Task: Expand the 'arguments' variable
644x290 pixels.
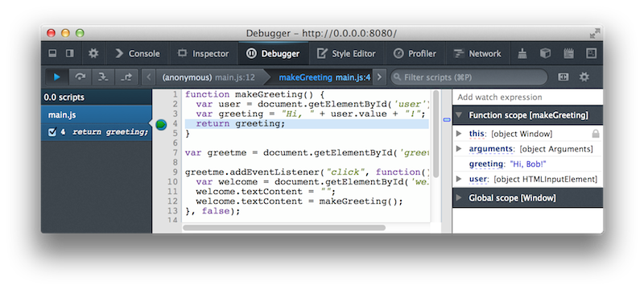Action: tap(460, 149)
